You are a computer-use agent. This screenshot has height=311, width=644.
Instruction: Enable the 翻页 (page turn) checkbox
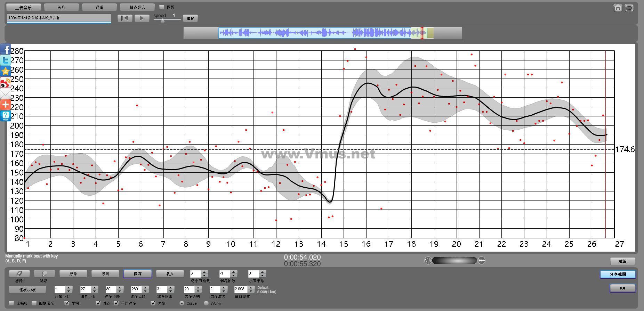[x=161, y=7]
